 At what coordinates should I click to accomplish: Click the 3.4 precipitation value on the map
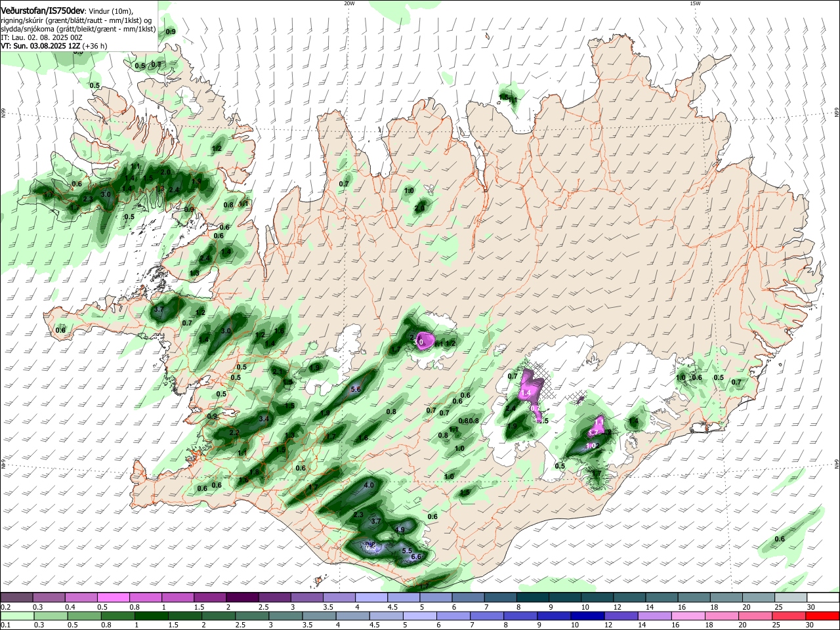click(264, 419)
